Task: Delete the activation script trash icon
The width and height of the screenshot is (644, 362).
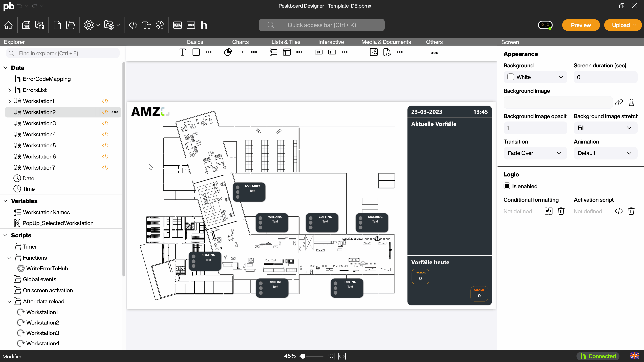Action: point(632,211)
